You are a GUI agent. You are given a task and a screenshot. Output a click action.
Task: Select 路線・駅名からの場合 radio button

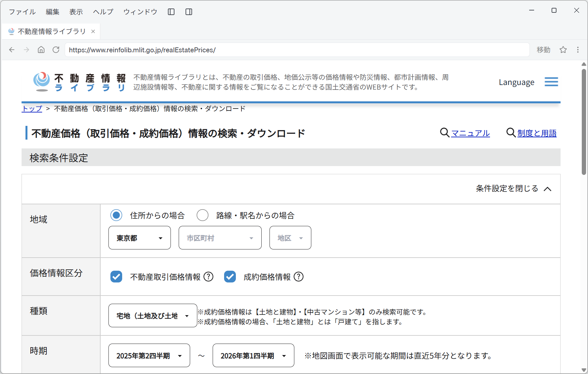click(x=203, y=215)
